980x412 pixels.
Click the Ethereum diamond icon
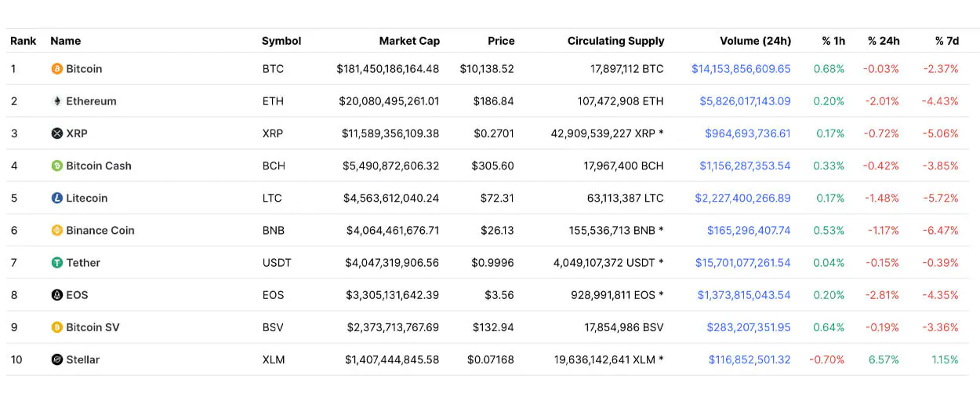[x=56, y=101]
